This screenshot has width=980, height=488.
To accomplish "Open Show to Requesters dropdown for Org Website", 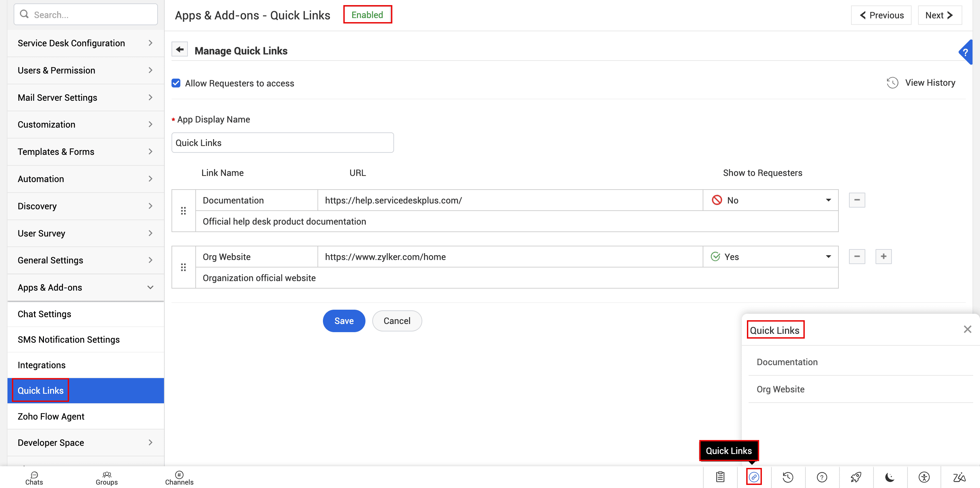I will [x=770, y=257].
